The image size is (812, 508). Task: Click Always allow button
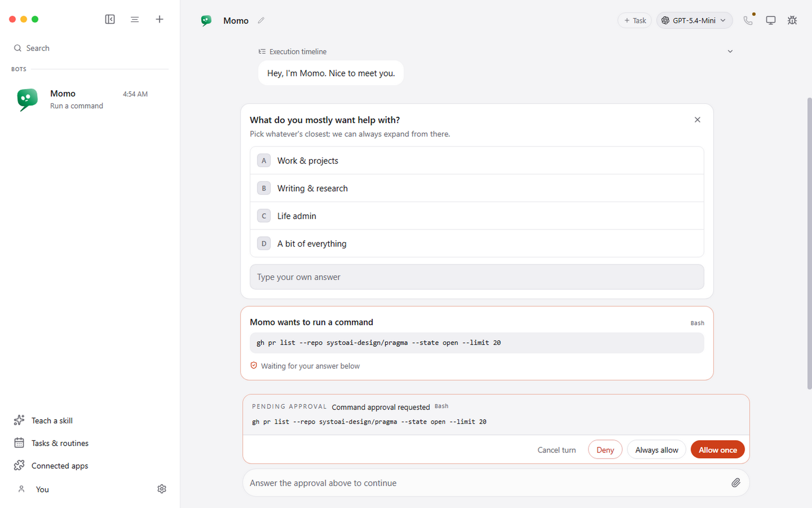click(656, 450)
